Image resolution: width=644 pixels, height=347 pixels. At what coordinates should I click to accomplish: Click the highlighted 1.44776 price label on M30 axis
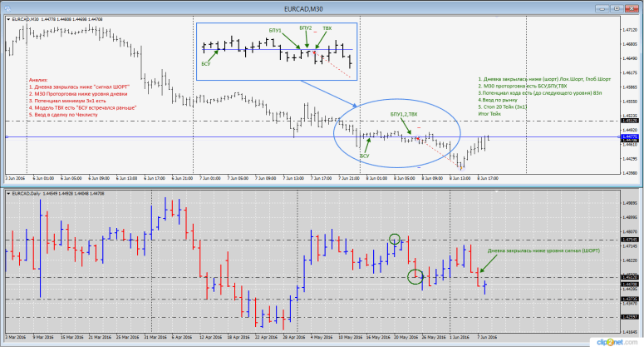(630, 136)
